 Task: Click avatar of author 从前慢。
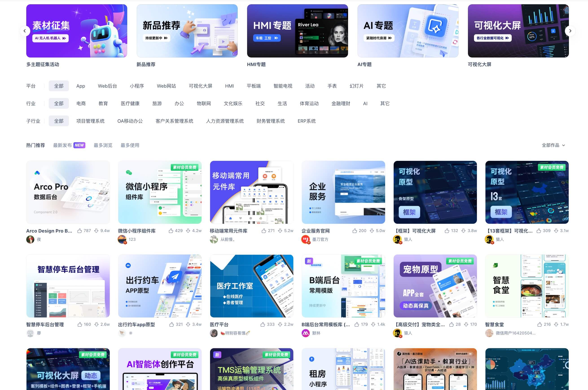click(x=214, y=239)
